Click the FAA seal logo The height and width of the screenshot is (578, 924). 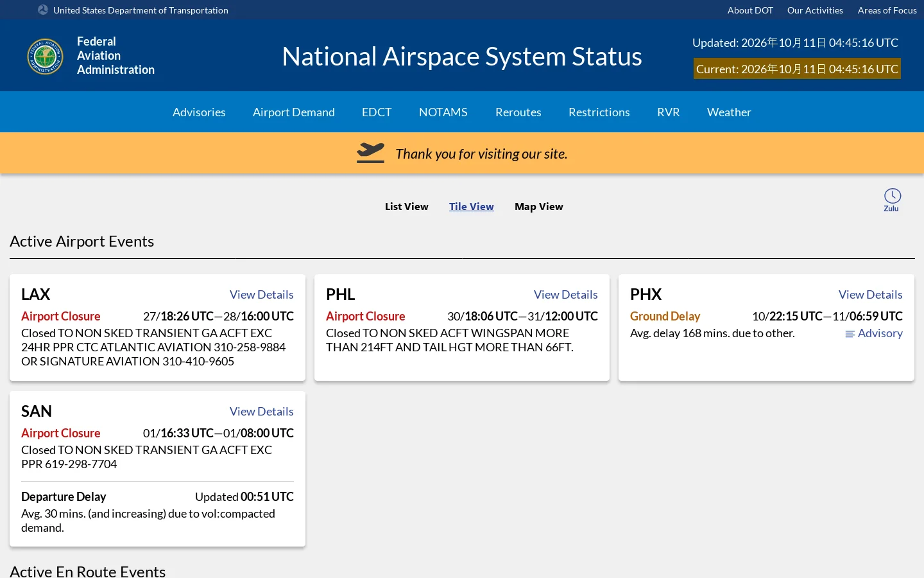coord(45,57)
